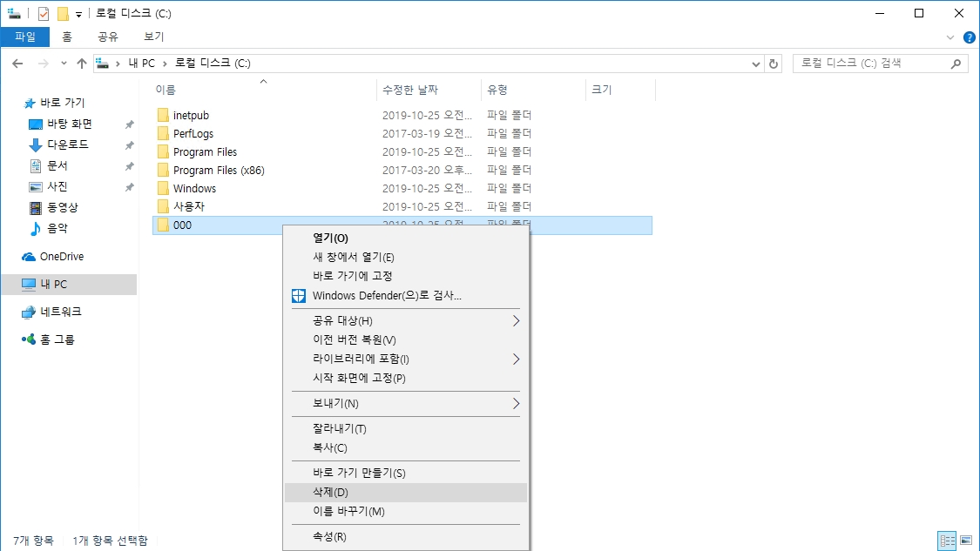Image resolution: width=980 pixels, height=551 pixels.
Task: Switch to details view in status bar
Action: (947, 541)
